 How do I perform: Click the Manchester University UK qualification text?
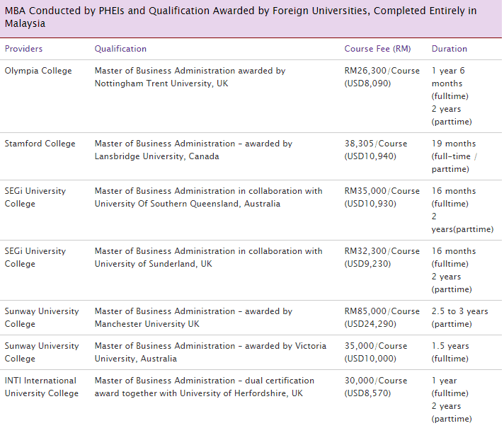click(x=193, y=318)
